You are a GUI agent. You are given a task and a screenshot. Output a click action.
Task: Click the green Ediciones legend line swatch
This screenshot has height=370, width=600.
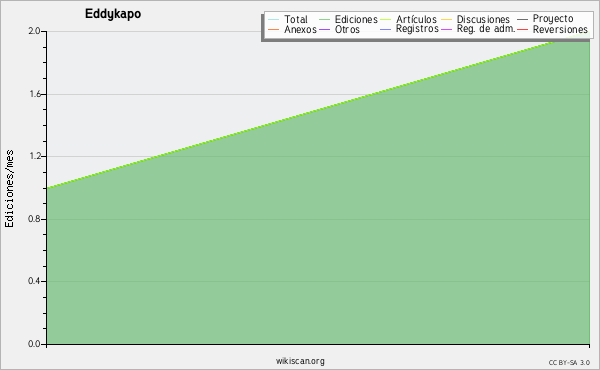pos(324,20)
